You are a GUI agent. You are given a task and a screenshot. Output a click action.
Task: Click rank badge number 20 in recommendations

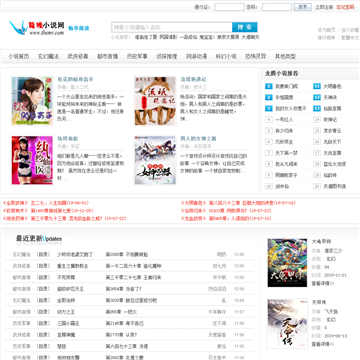pyautogui.click(x=317, y=186)
